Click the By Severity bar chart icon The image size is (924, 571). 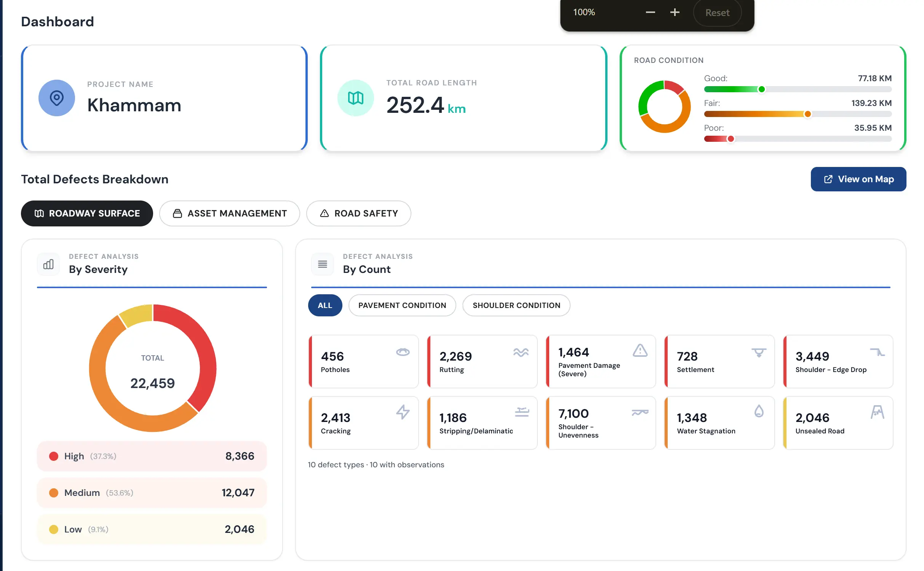(x=48, y=264)
